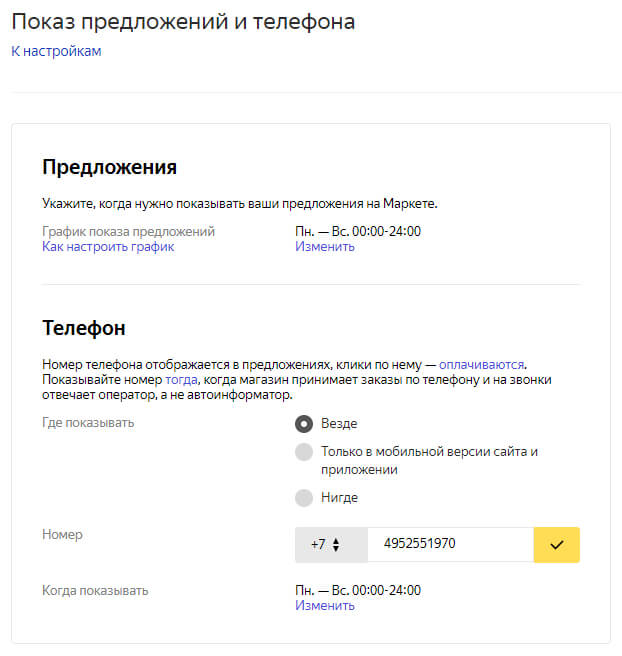
Task: Follow the "тогда" link in description
Action: coord(181,380)
